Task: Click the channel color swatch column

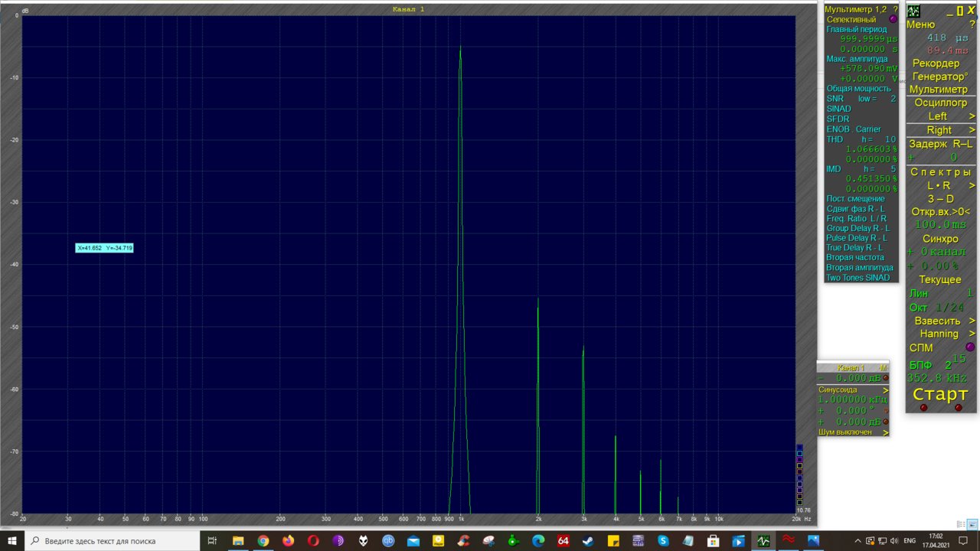Action: 799,474
